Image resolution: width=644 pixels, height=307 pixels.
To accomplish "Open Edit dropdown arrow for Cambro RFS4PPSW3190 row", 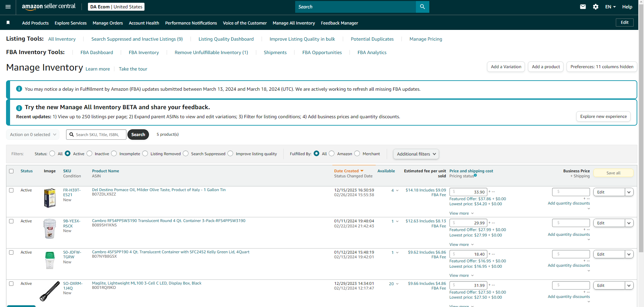I will [629, 223].
